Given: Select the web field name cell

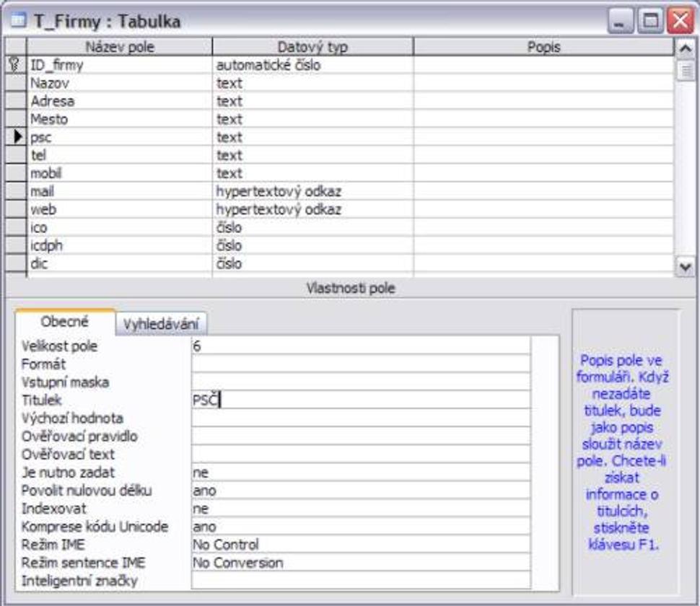Looking at the screenshot, I should (x=120, y=209).
